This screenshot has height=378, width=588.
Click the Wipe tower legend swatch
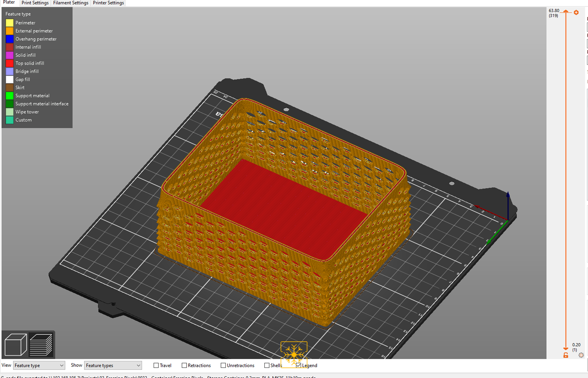(x=10, y=112)
